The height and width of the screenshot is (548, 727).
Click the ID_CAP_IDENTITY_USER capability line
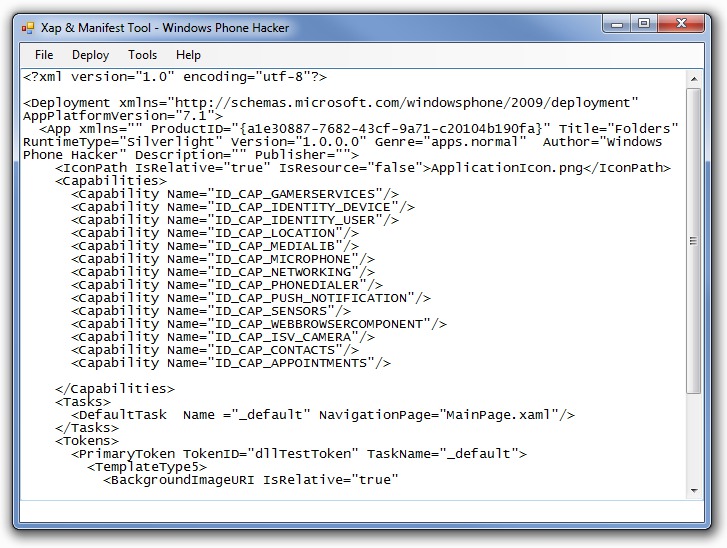pyautogui.click(x=235, y=220)
